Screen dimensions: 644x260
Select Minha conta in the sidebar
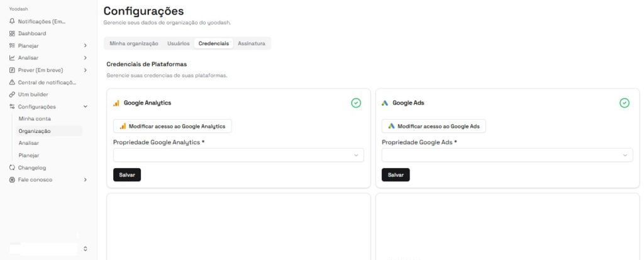pyautogui.click(x=35, y=119)
